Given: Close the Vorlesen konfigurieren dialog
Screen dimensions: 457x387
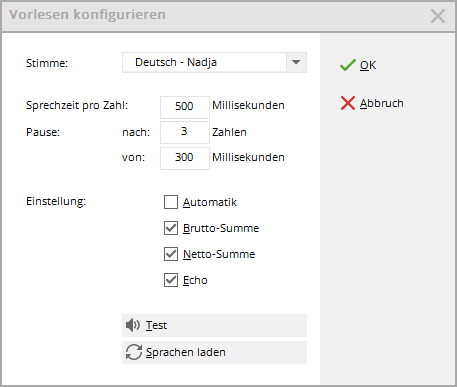Looking at the screenshot, I should (x=438, y=16).
